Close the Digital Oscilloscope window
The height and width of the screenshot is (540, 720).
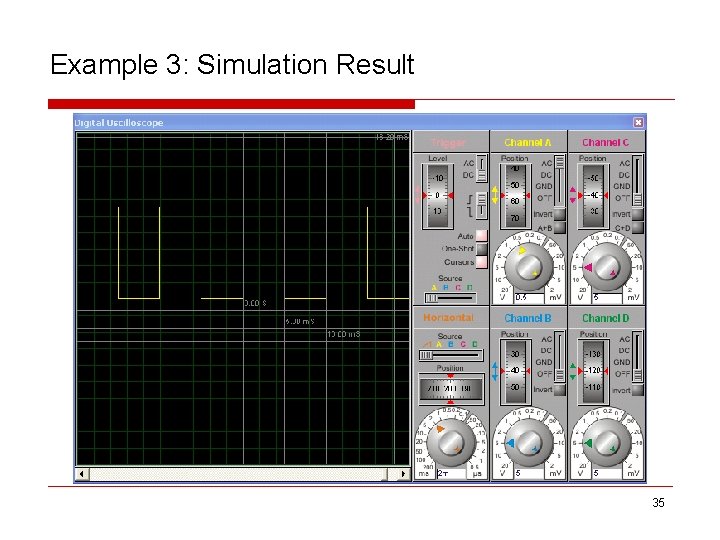point(638,122)
